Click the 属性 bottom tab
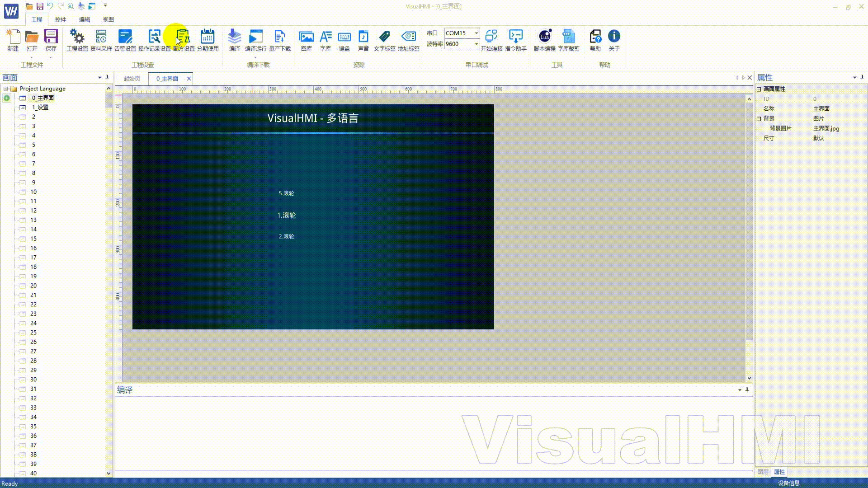The width and height of the screenshot is (868, 488). pyautogui.click(x=779, y=472)
